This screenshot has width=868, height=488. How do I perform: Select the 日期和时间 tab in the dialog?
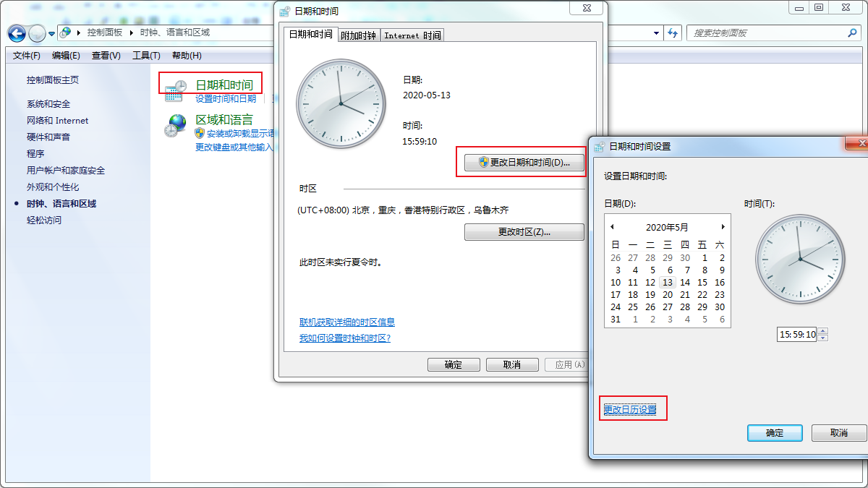[x=311, y=34]
